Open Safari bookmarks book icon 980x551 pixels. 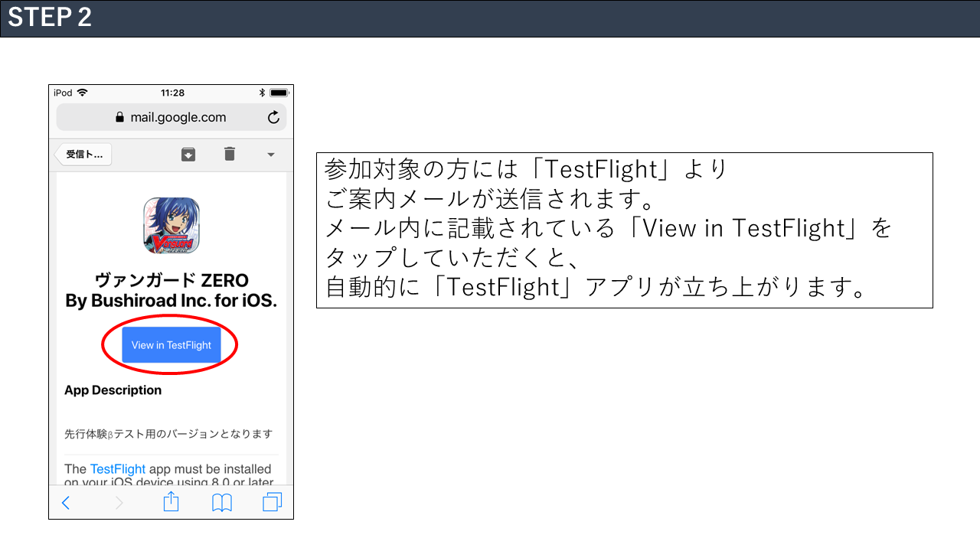(222, 503)
